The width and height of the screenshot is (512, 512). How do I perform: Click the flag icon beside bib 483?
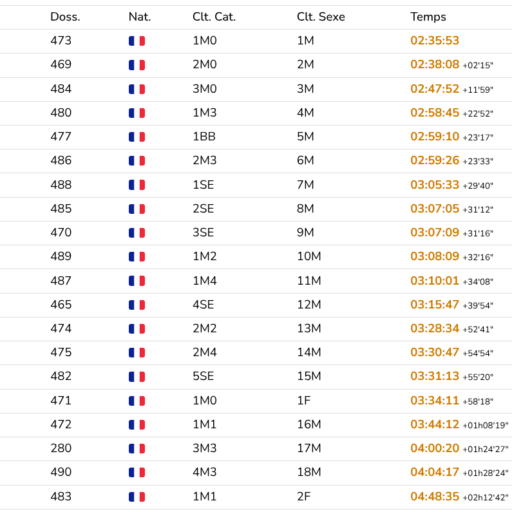coord(137,497)
